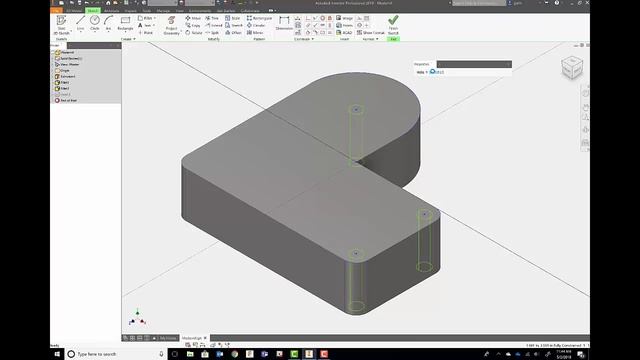The width and height of the screenshot is (640, 360).
Task: Select the Dimension tool
Action: (284, 24)
